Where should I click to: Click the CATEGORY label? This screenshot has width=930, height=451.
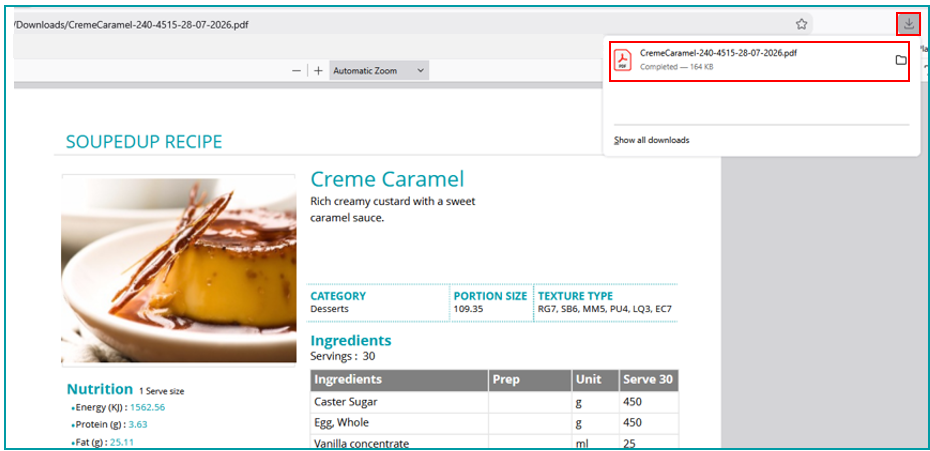click(x=338, y=296)
